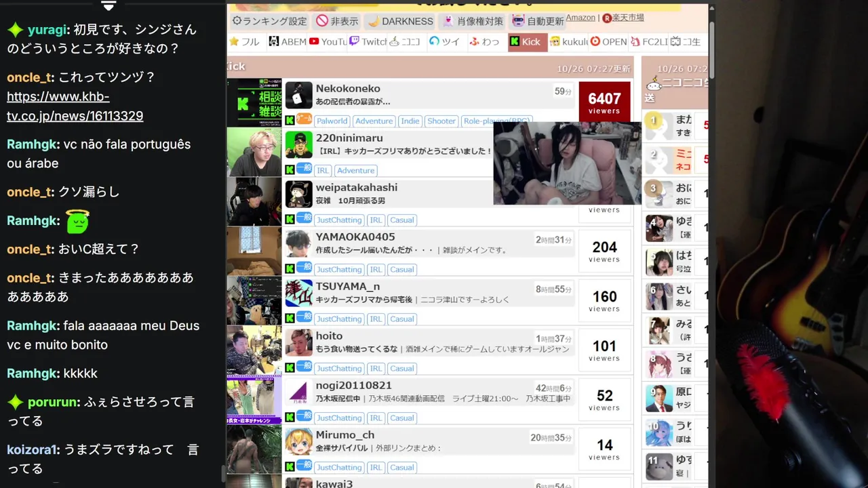Click the green smiley emote in chat

[x=77, y=221]
